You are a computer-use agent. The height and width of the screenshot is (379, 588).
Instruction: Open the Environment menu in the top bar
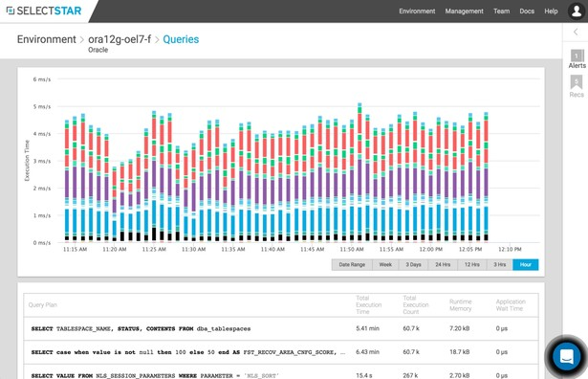click(x=417, y=11)
